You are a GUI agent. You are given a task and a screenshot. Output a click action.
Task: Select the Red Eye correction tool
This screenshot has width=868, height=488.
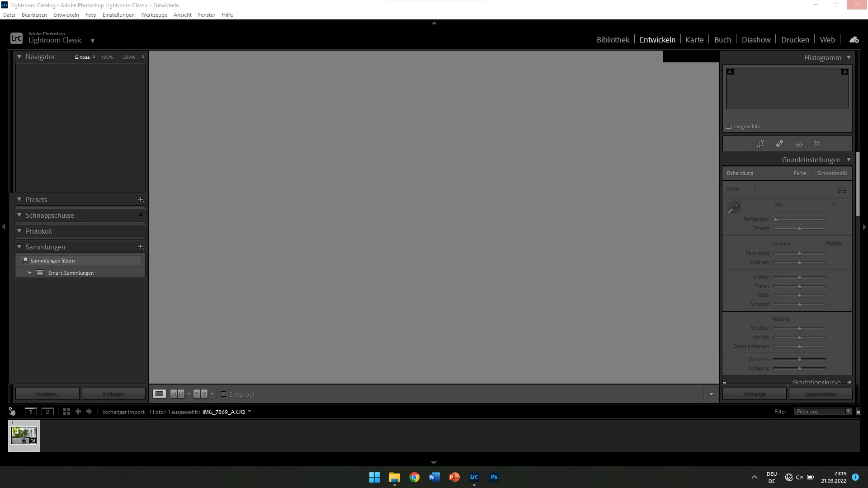point(799,144)
